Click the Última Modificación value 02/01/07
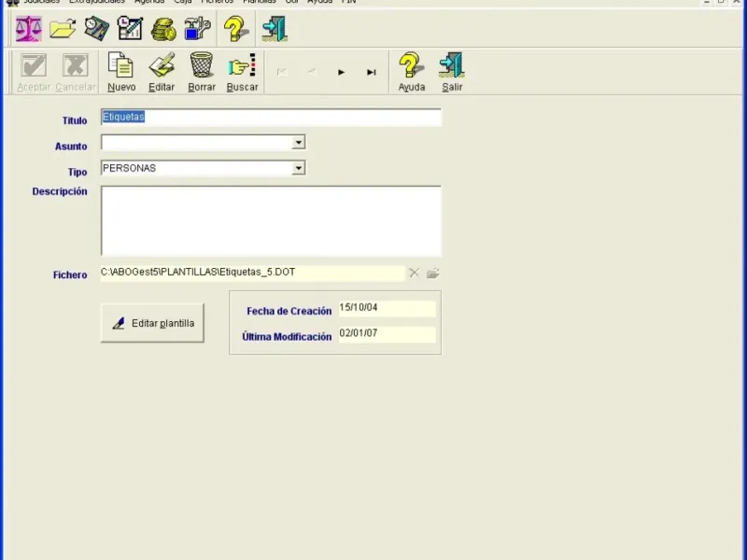The width and height of the screenshot is (747, 560). click(387, 334)
